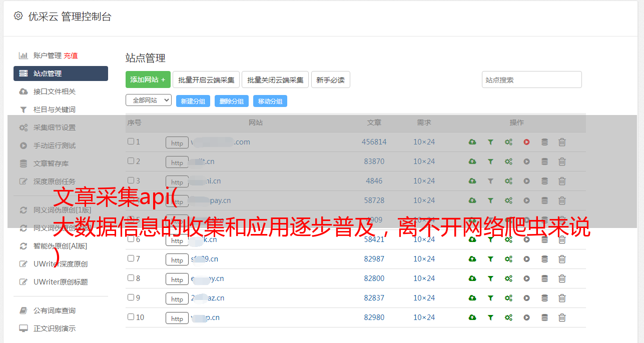
Task: Click the cloud upload icon in row 1
Action: pos(472,142)
